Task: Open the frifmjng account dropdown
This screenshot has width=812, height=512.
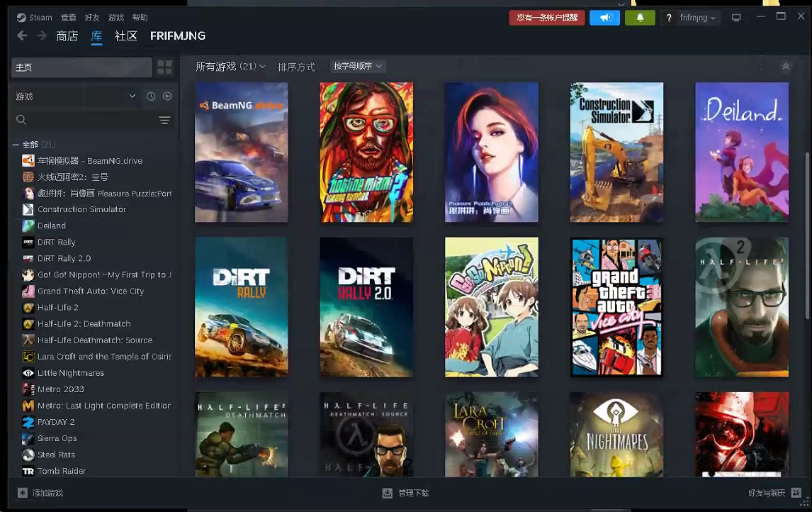Action: 697,18
